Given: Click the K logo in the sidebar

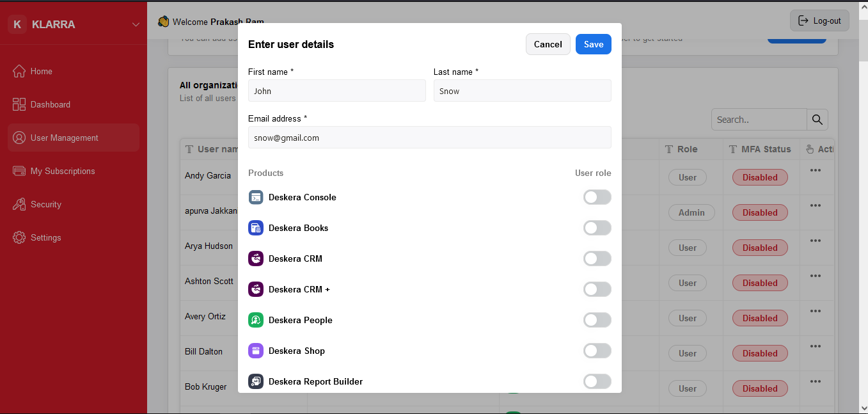Looking at the screenshot, I should click(x=17, y=24).
